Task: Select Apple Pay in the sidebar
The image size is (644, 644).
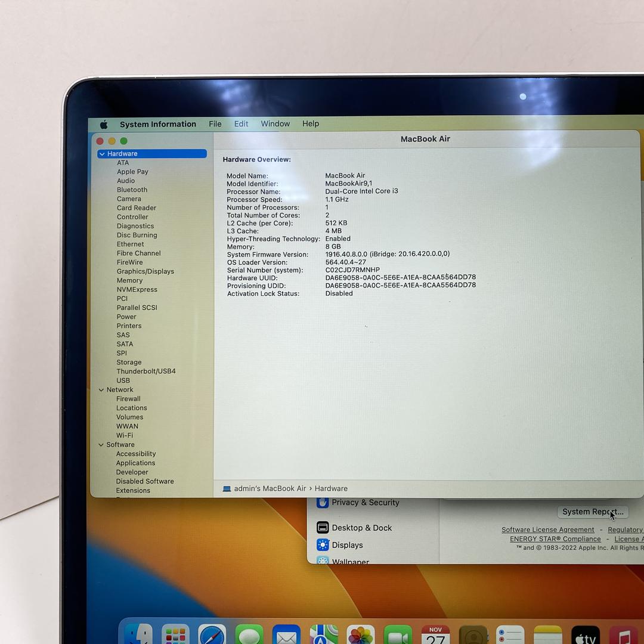Action: [132, 172]
